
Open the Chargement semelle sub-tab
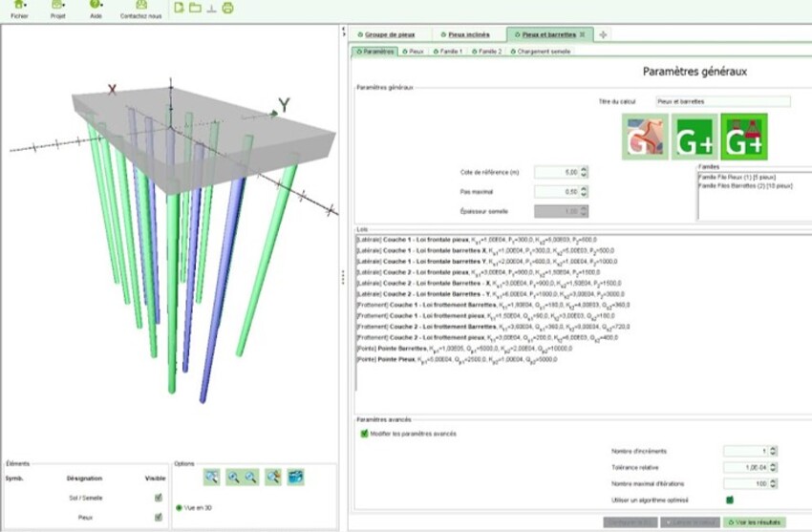tap(541, 51)
